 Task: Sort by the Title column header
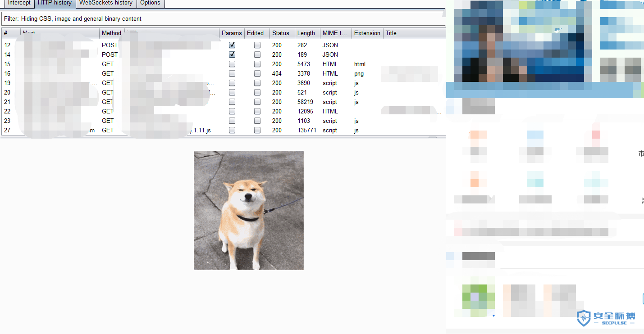click(414, 33)
